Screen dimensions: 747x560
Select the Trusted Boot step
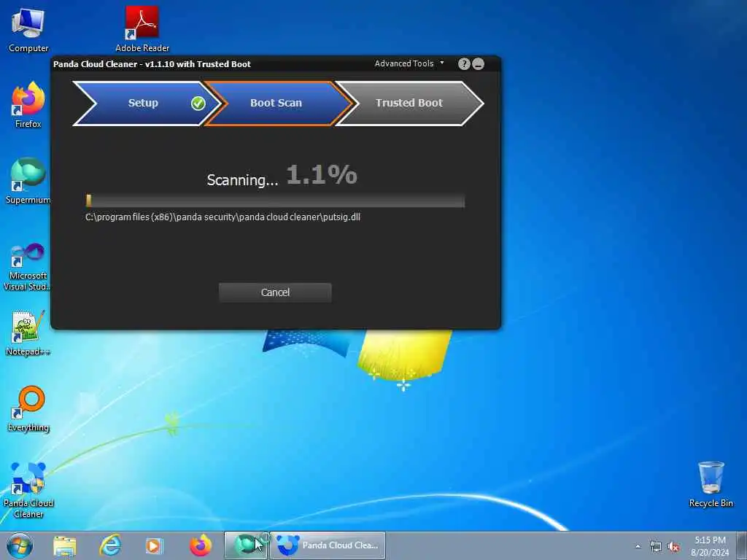pos(410,104)
